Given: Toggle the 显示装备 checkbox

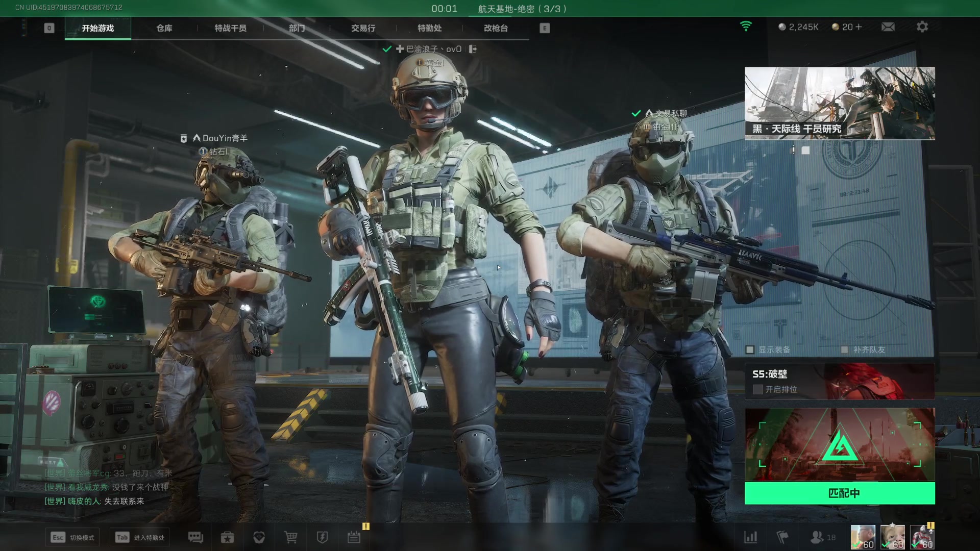Looking at the screenshot, I should (750, 349).
